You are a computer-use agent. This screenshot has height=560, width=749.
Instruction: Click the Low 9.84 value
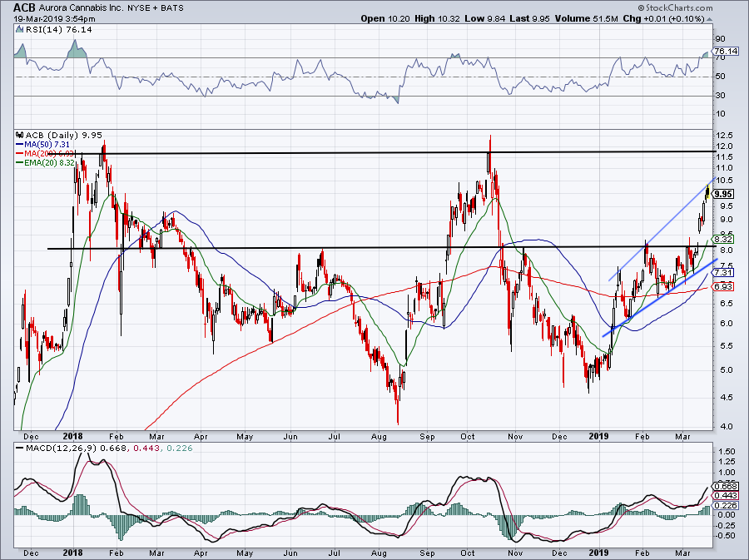coord(485,18)
